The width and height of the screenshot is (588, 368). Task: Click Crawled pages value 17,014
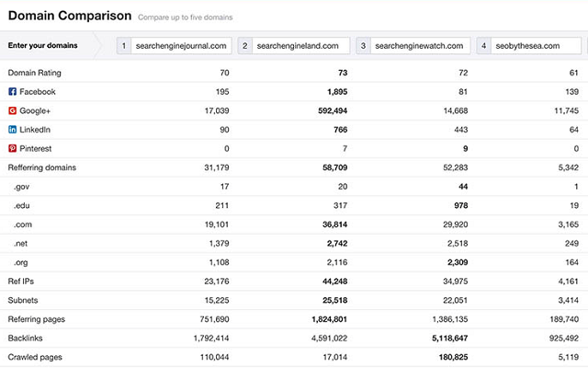coord(334,357)
